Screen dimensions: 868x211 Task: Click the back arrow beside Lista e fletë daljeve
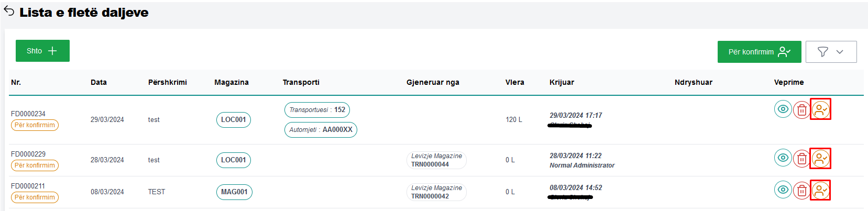coord(9,12)
